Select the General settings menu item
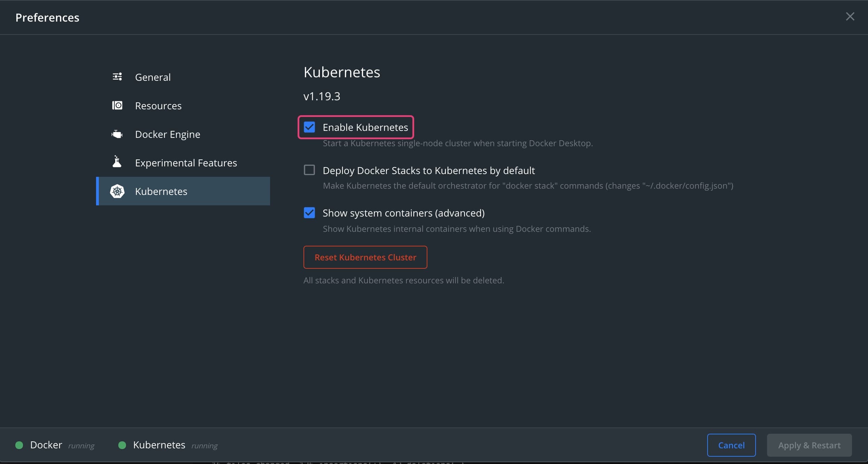This screenshot has height=464, width=868. 153,76
